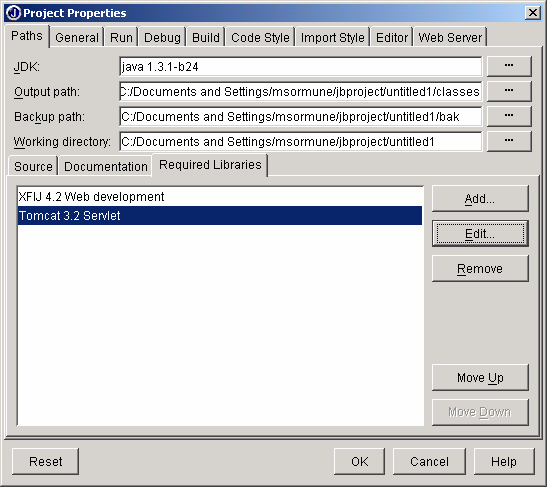Browse for the Output path folder
This screenshot has height=487, width=547.
pos(509,91)
